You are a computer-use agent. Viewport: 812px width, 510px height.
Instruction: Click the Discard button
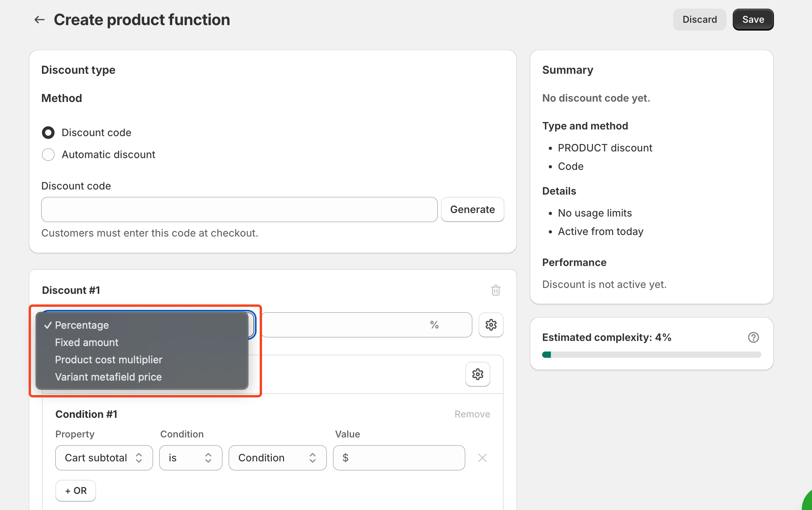pyautogui.click(x=699, y=20)
